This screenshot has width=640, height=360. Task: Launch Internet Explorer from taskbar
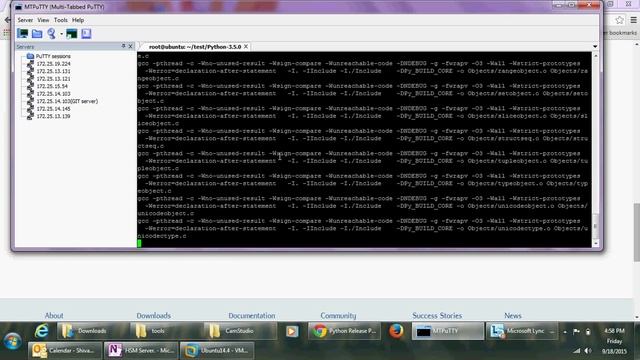(x=41, y=331)
